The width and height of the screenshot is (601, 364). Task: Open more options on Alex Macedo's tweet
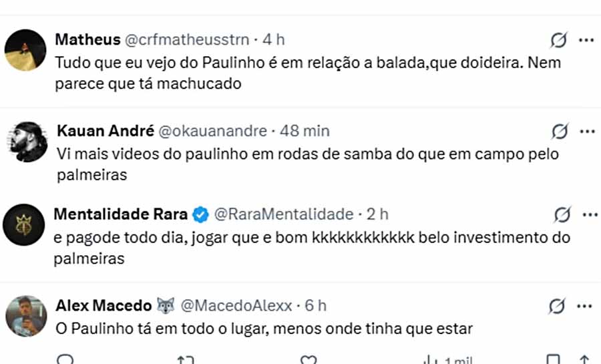(586, 307)
